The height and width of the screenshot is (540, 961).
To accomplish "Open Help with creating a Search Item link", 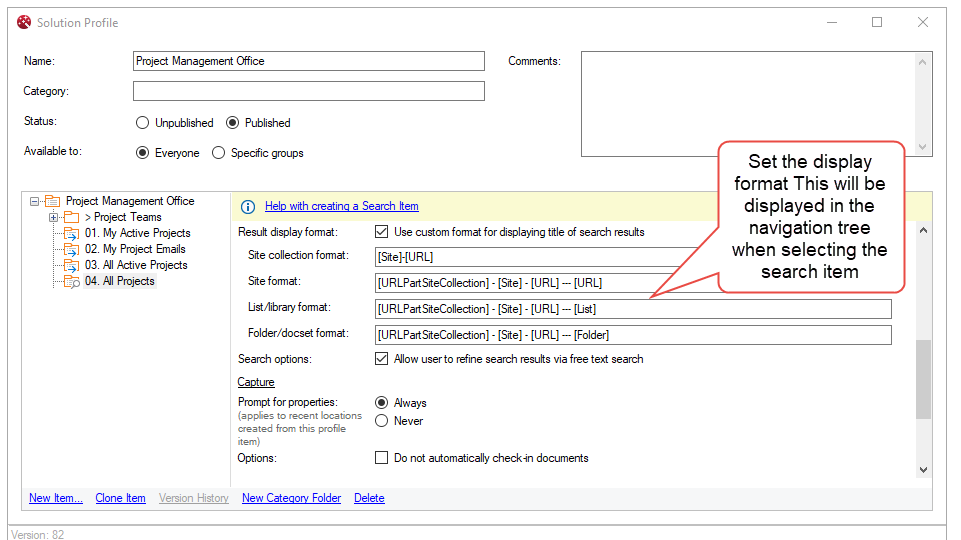I will [x=341, y=206].
